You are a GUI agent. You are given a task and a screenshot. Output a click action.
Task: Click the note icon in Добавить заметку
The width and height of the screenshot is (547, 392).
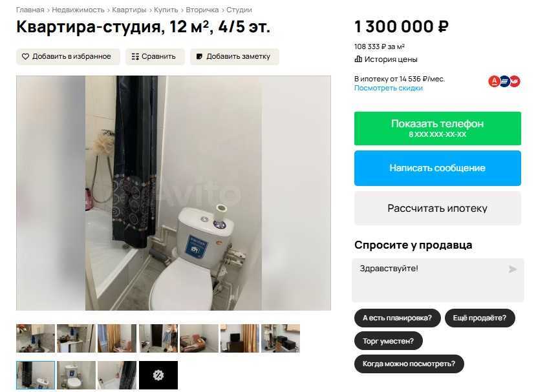pyautogui.click(x=200, y=56)
